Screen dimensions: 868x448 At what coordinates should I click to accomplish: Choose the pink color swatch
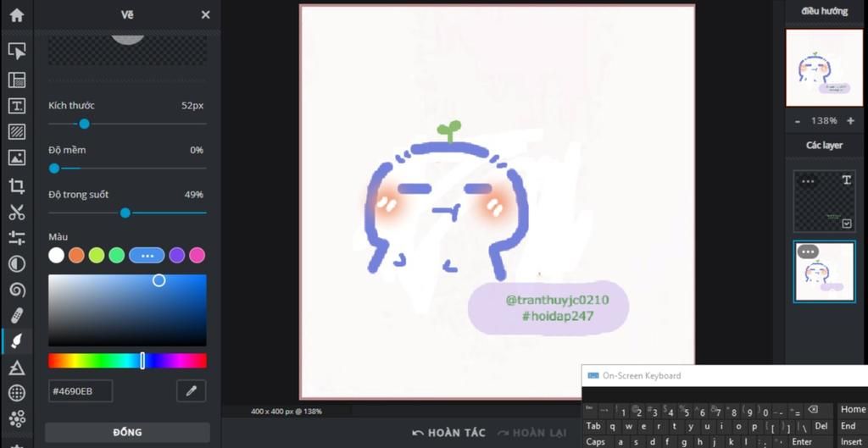point(197,255)
